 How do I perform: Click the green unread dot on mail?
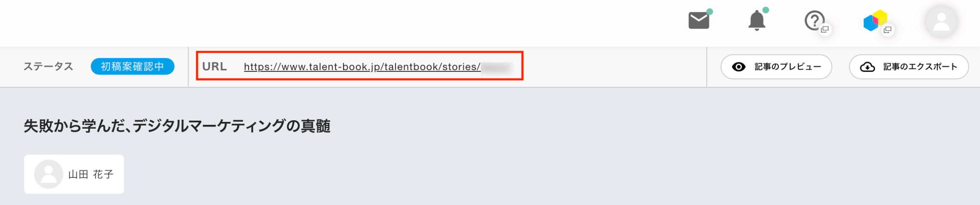pos(709,11)
